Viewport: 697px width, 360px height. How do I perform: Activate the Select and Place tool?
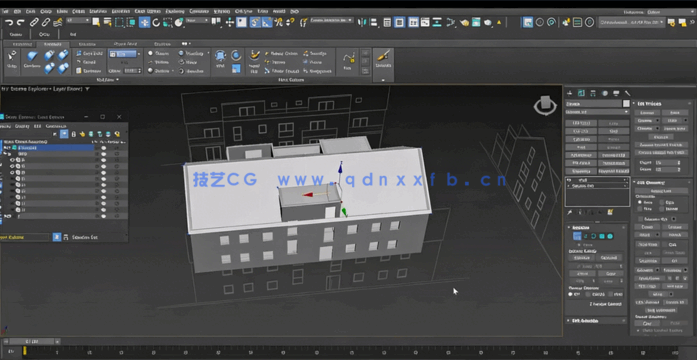click(x=179, y=22)
